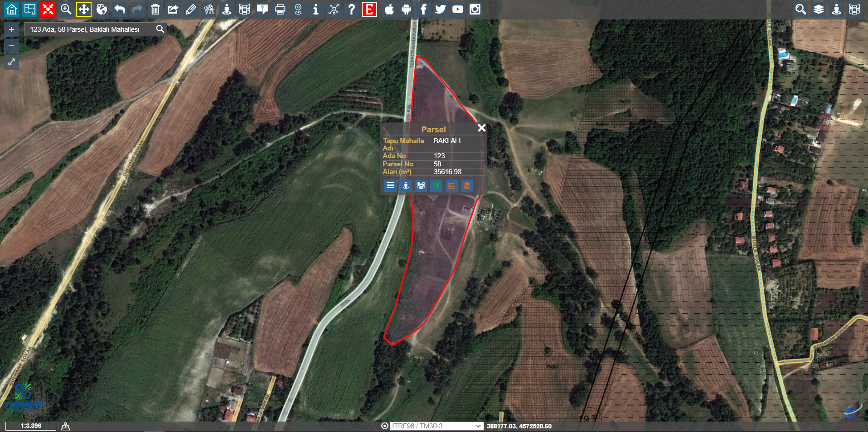Expand the parcel popup hamburger menu
This screenshot has width=868, height=432.
390,185
